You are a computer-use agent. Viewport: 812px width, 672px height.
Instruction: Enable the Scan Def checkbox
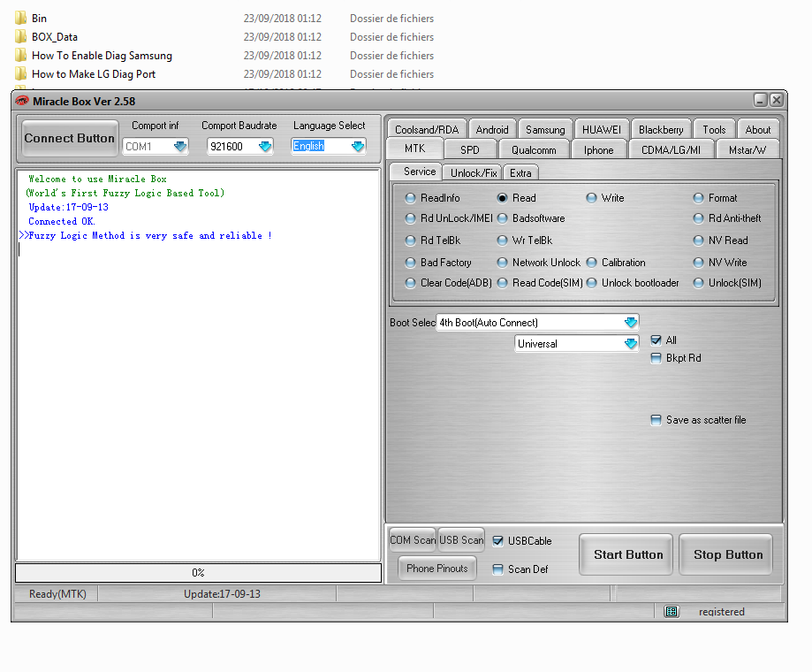point(497,569)
